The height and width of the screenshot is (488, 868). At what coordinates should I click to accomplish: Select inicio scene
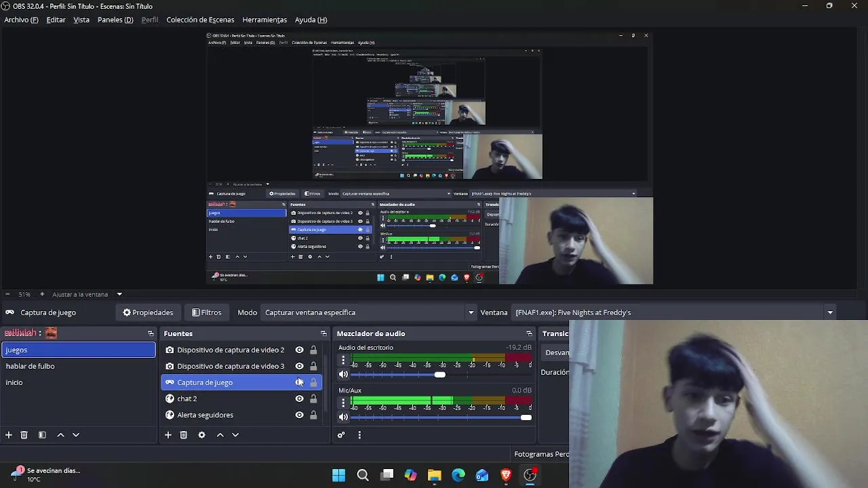click(x=79, y=382)
